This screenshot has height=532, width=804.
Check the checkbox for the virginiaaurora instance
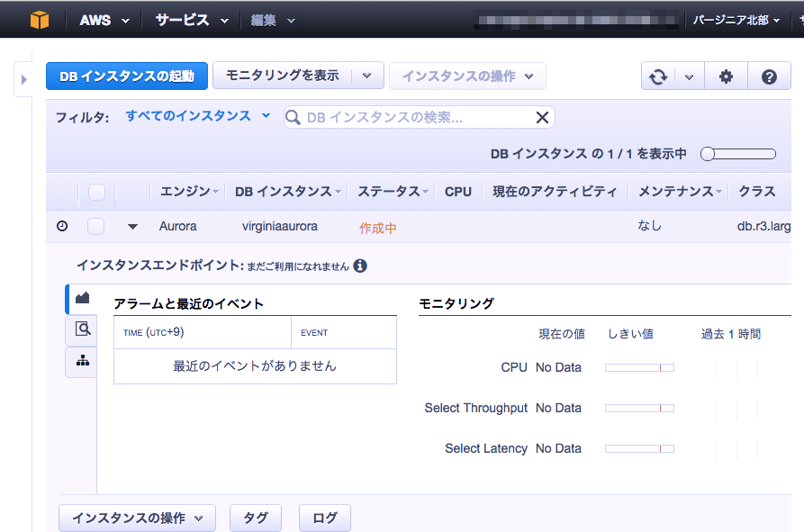(x=95, y=226)
